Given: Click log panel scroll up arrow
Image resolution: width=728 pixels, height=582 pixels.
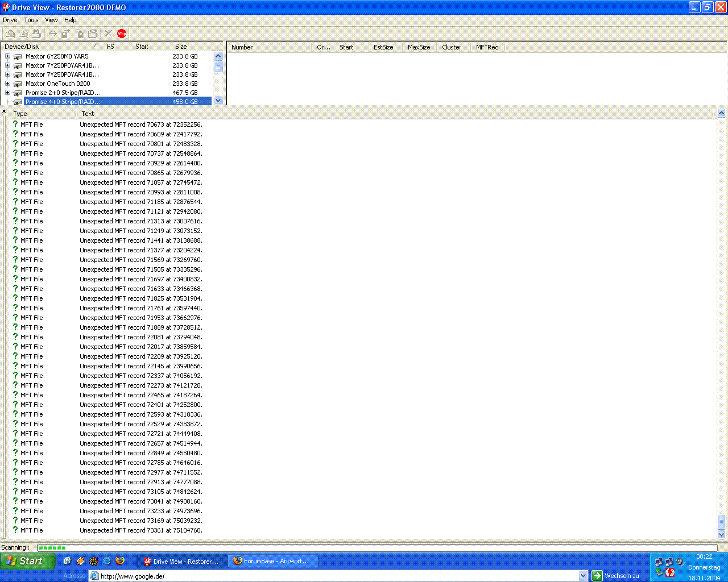Looking at the screenshot, I should (x=721, y=113).
